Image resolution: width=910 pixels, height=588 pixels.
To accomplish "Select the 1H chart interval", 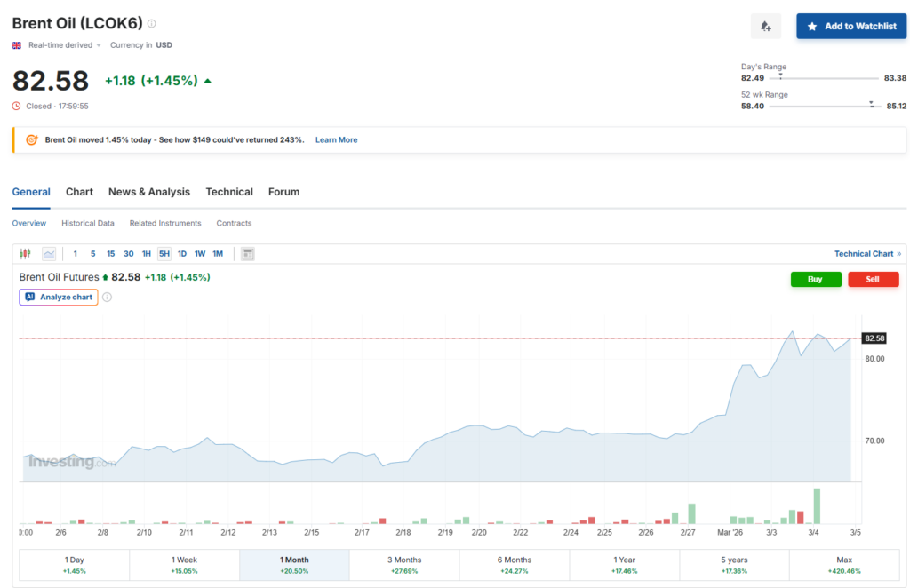I will [147, 254].
